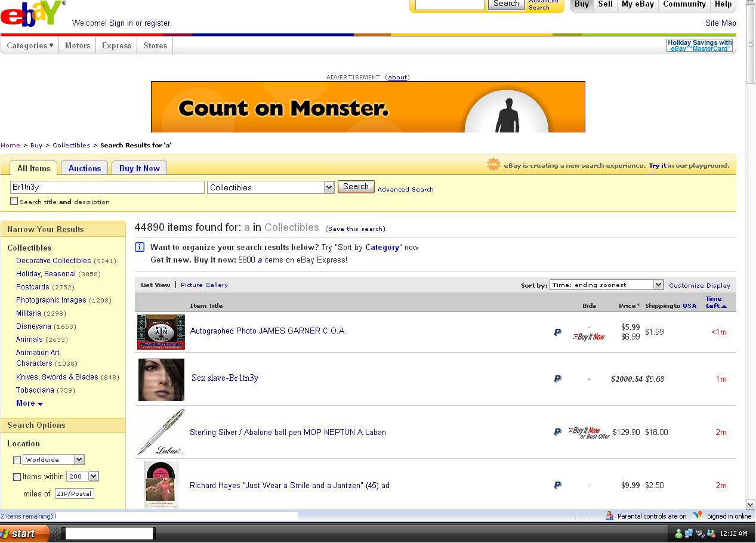
Task: Click the Sign in link
Action: point(121,23)
